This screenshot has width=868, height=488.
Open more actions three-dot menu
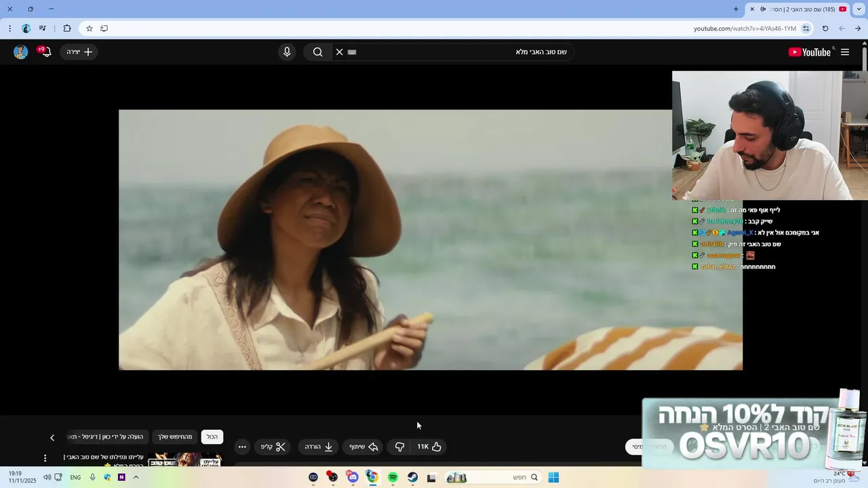pos(242,447)
